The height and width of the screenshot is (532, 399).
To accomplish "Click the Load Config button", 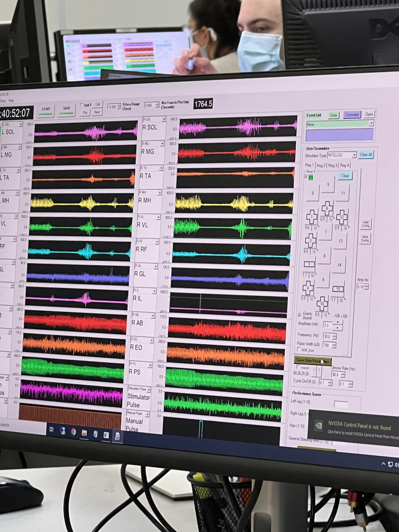I will click(366, 224).
